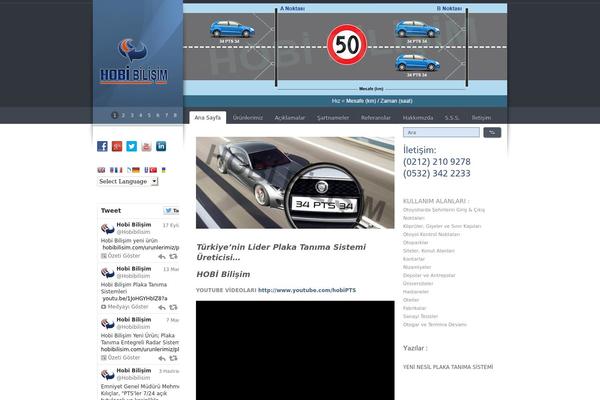Select slide 5 in the slider pager
This screenshot has width=600, height=400.
coord(149,115)
